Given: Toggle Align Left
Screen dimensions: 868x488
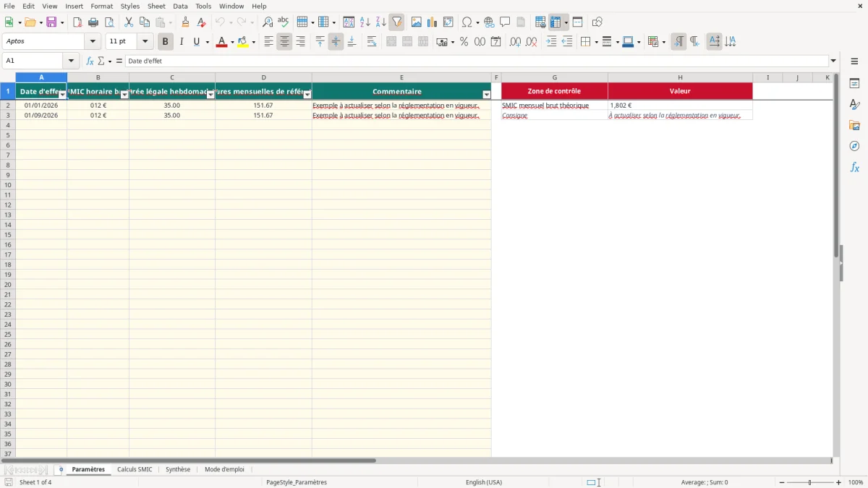Looking at the screenshot, I should pyautogui.click(x=268, y=42).
